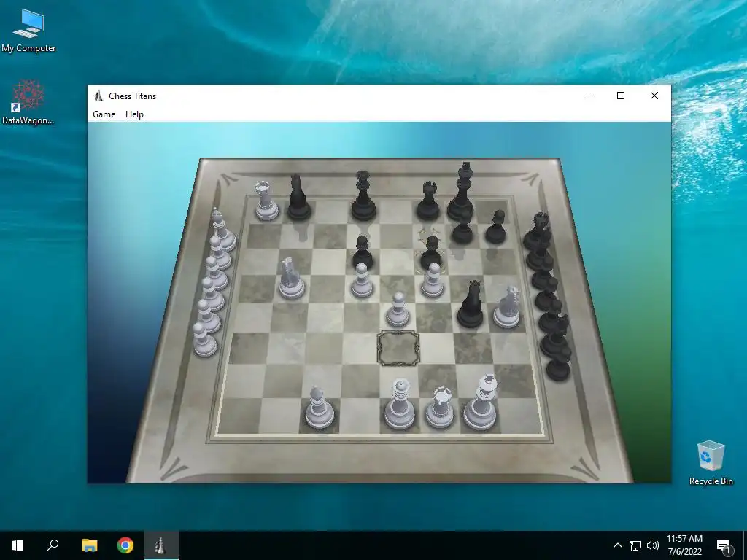The width and height of the screenshot is (747, 560).
Task: Open the Help menu
Action: click(134, 114)
